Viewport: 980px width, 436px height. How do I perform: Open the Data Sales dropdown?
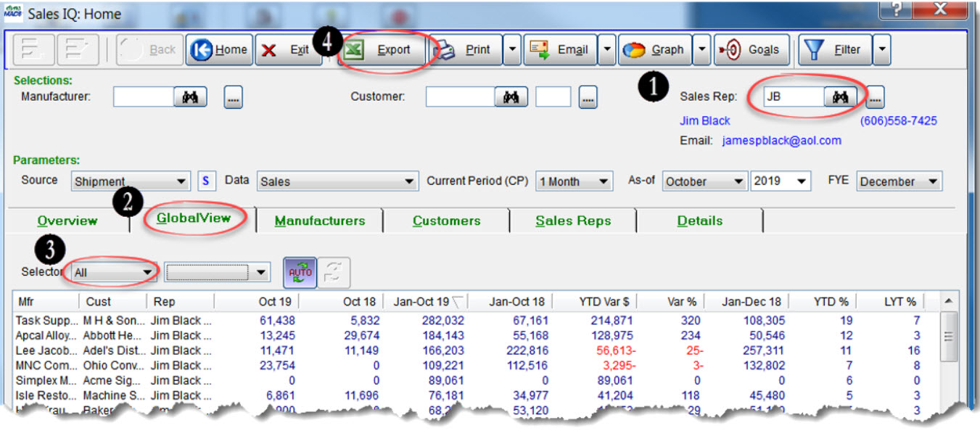[338, 181]
